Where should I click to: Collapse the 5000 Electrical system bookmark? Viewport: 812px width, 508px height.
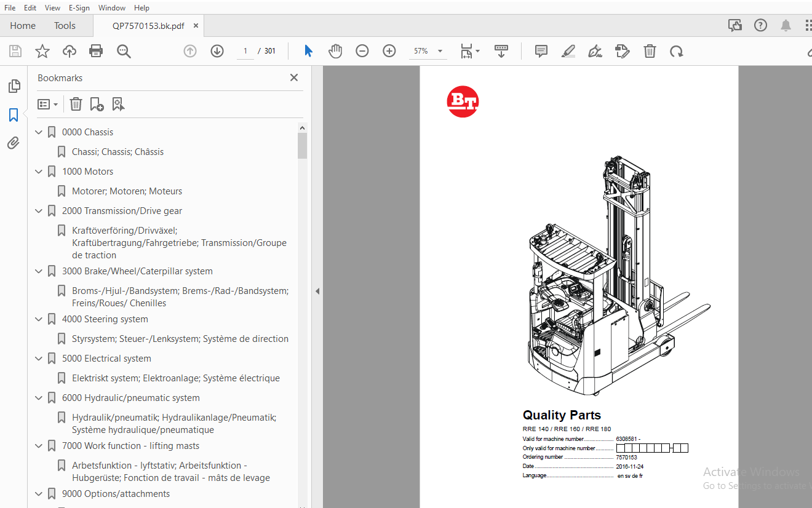39,359
